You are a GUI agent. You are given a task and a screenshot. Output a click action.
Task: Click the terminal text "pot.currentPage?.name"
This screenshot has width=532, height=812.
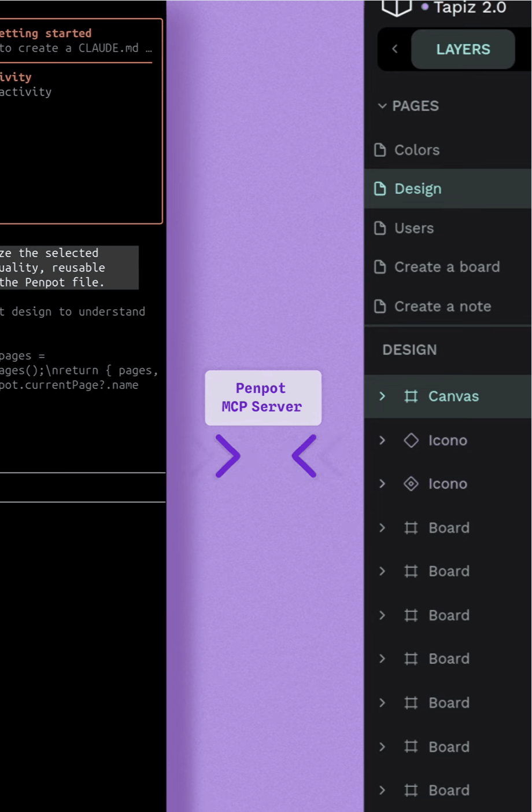[69, 385]
